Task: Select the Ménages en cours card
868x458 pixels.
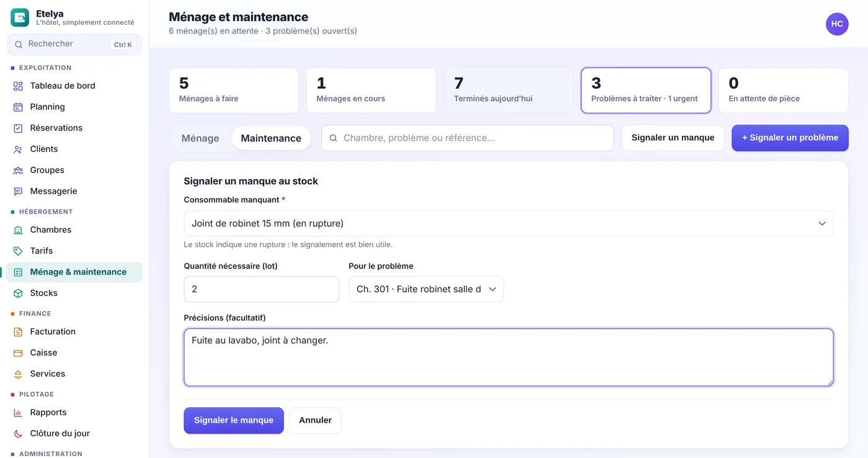Action: click(371, 90)
